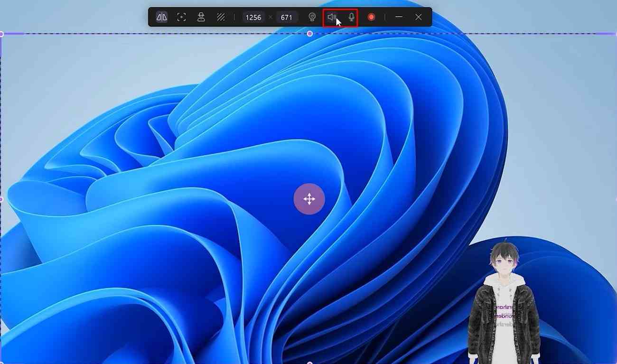
Task: Mute the system audio speaker icon
Action: click(x=332, y=17)
